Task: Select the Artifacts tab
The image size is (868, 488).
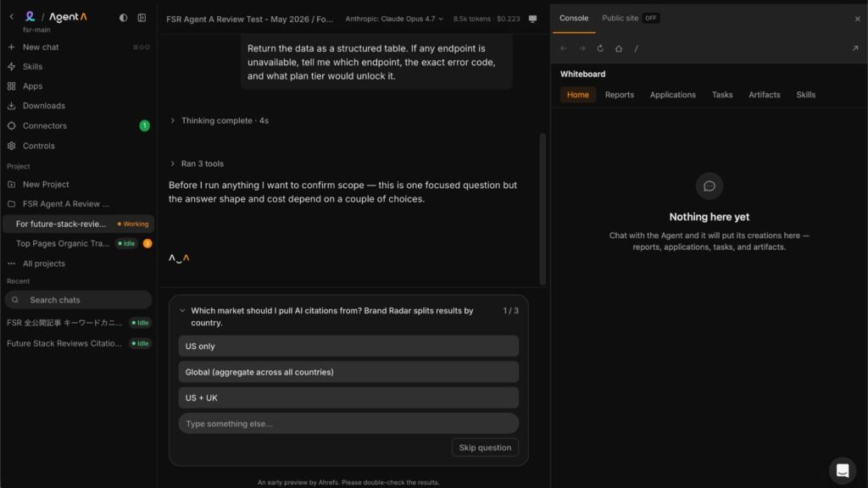Action: (x=764, y=95)
